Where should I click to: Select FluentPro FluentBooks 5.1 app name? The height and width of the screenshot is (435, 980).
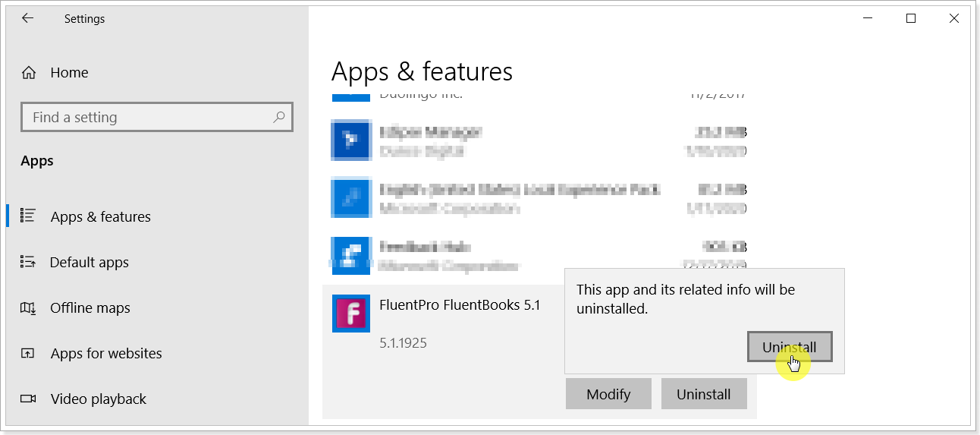(460, 305)
